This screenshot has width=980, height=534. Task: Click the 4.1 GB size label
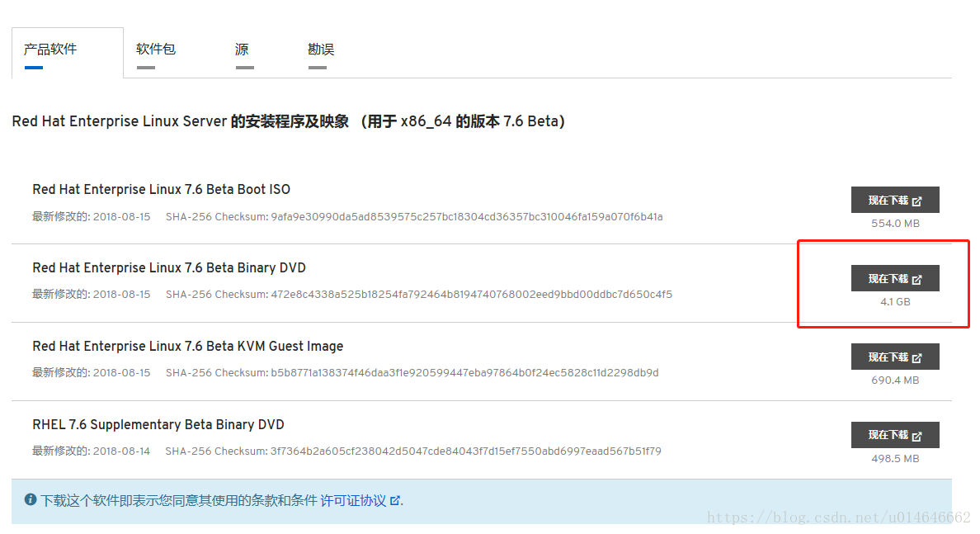coord(895,302)
